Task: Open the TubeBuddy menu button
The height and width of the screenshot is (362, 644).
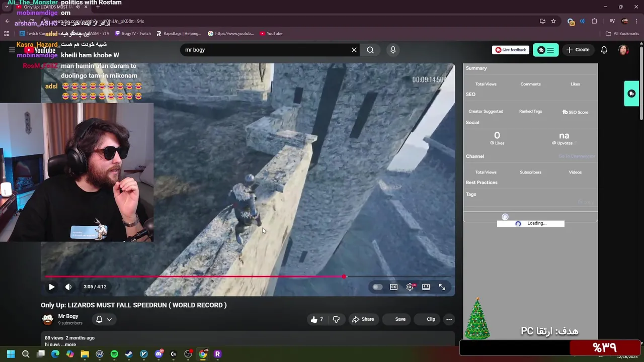Action: 546,50
